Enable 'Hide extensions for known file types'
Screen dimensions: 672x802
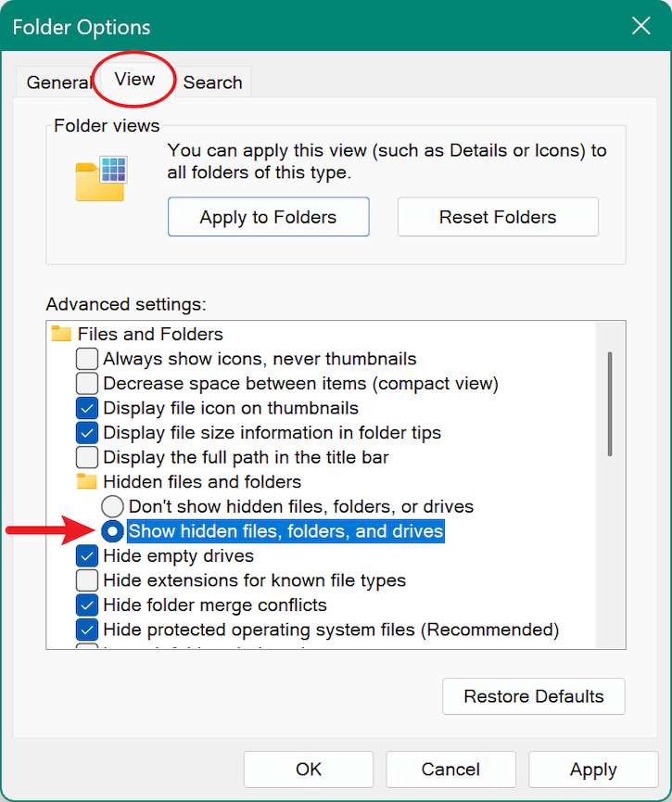coord(86,580)
